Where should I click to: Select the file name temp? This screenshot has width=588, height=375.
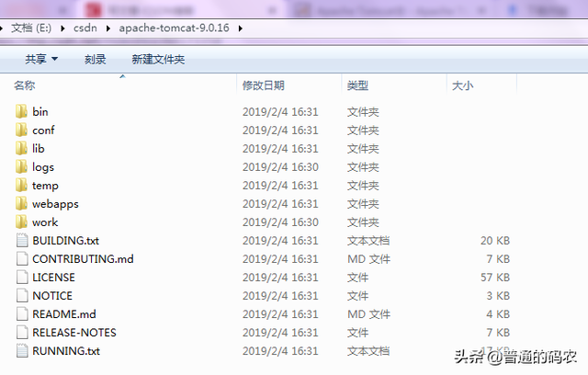[x=45, y=186]
